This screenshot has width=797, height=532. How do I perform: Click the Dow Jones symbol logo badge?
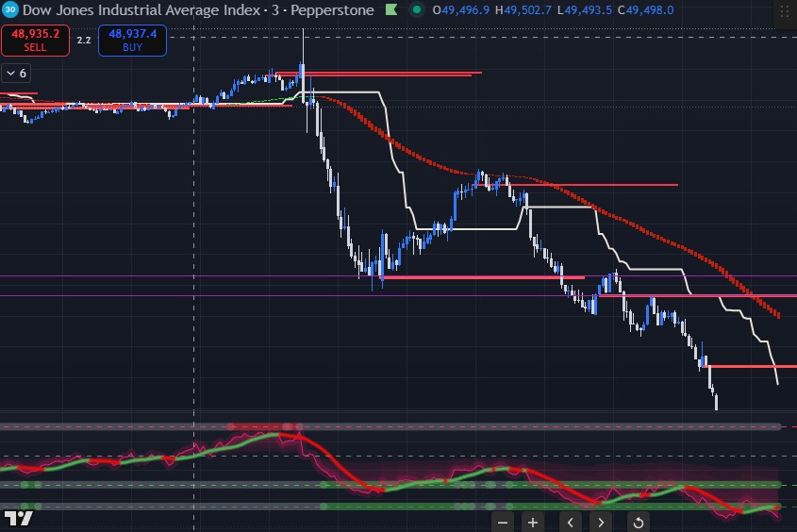coord(10,9)
